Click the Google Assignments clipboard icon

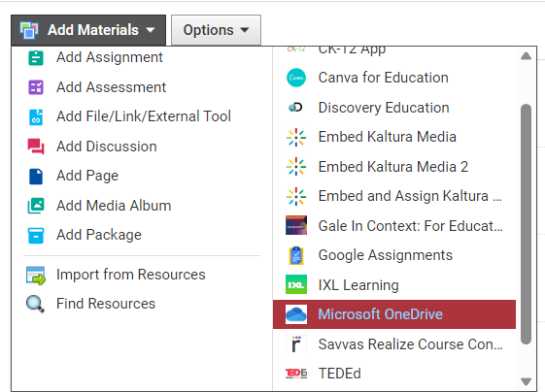(296, 255)
